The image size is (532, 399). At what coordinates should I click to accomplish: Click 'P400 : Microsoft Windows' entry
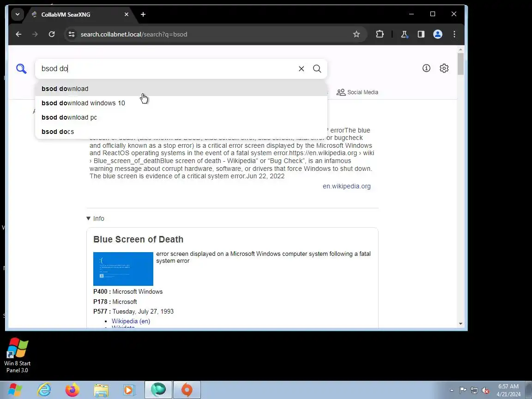pos(128,291)
